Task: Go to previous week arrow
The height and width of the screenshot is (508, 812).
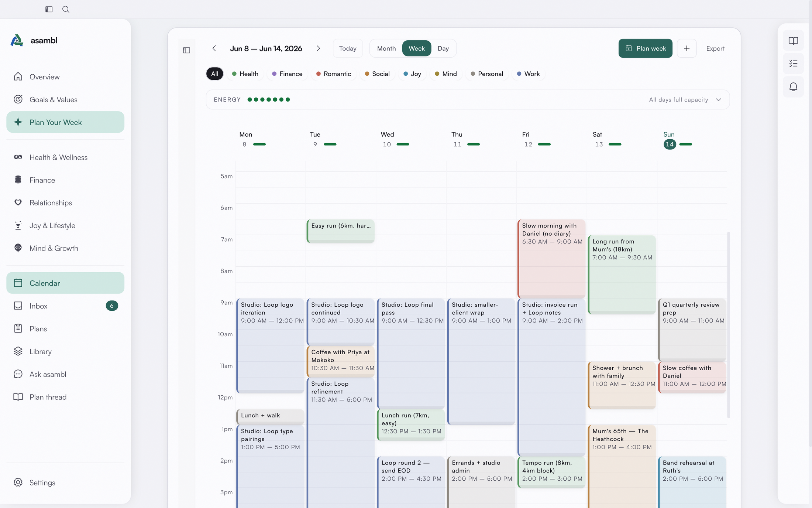Action: click(214, 48)
